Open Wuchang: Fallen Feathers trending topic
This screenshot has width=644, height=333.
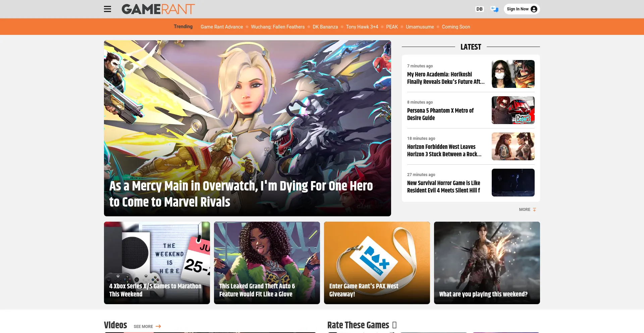point(278,27)
